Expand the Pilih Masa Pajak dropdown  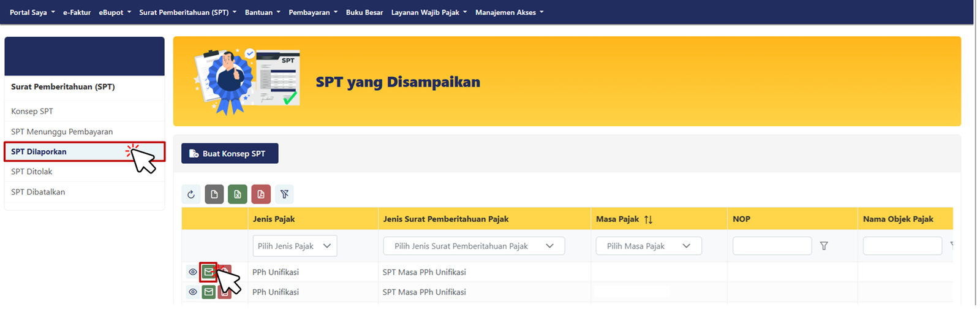pos(648,246)
